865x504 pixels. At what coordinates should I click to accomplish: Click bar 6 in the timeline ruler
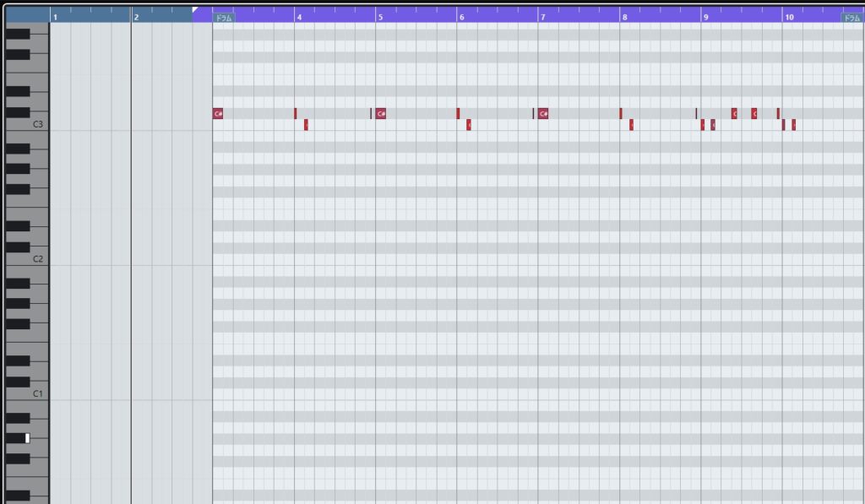pyautogui.click(x=461, y=16)
